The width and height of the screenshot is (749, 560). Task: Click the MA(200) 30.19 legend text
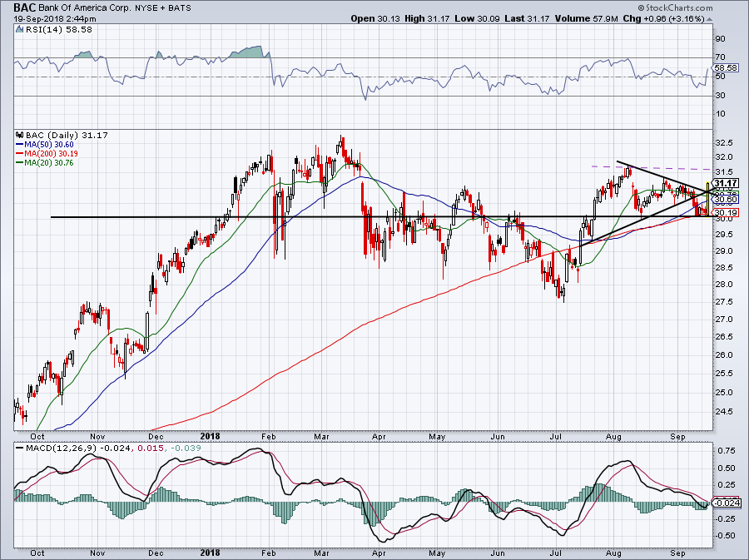51,154
